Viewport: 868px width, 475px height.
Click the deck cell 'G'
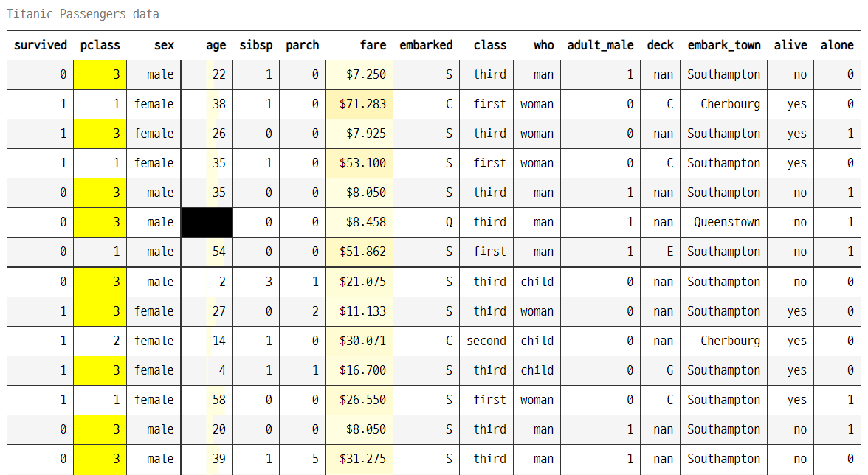[661, 370]
